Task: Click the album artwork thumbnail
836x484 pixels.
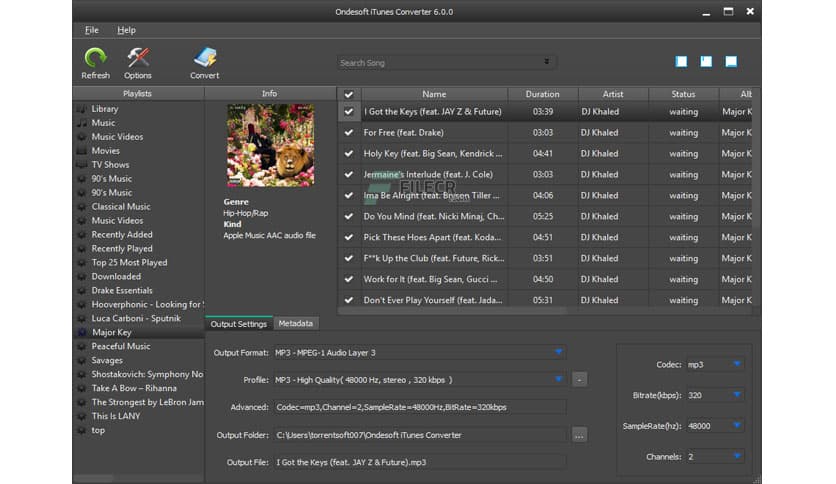Action: pyautogui.click(x=270, y=145)
